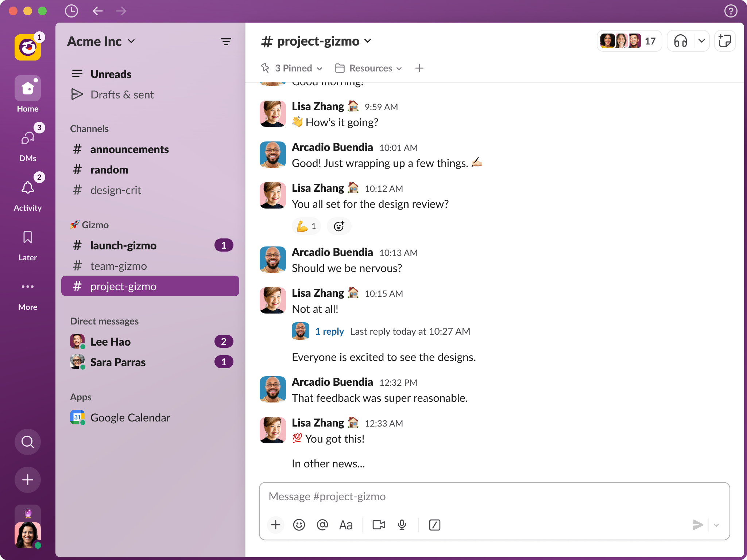Select the announcements channel
The image size is (747, 560).
129,149
